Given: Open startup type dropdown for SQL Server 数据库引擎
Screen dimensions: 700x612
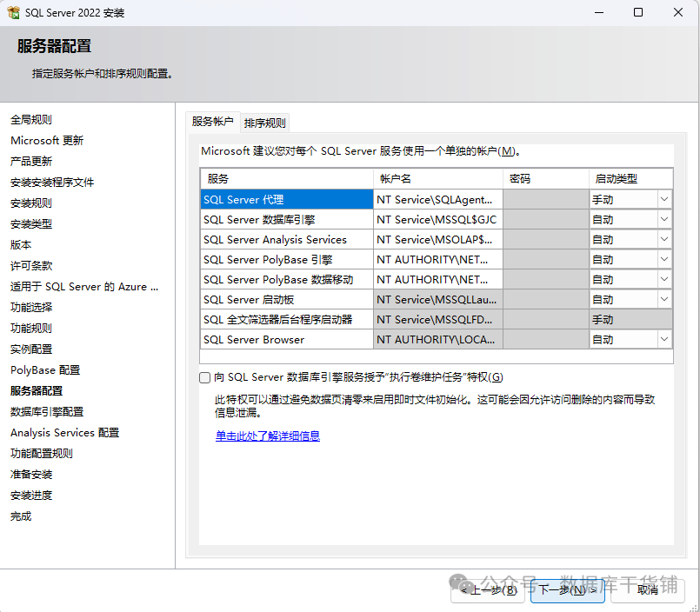Looking at the screenshot, I should pyautogui.click(x=664, y=220).
